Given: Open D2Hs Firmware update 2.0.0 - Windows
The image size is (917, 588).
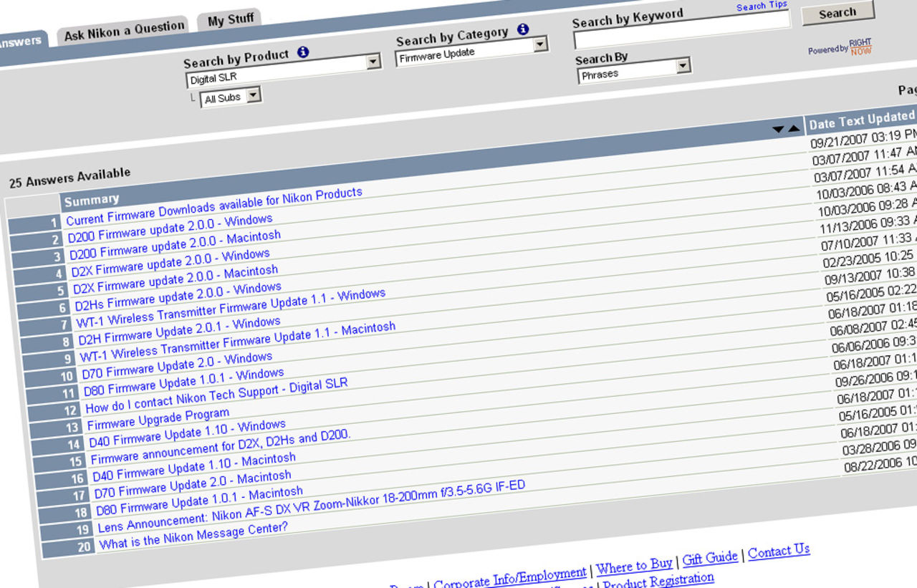Looking at the screenshot, I should (178, 297).
